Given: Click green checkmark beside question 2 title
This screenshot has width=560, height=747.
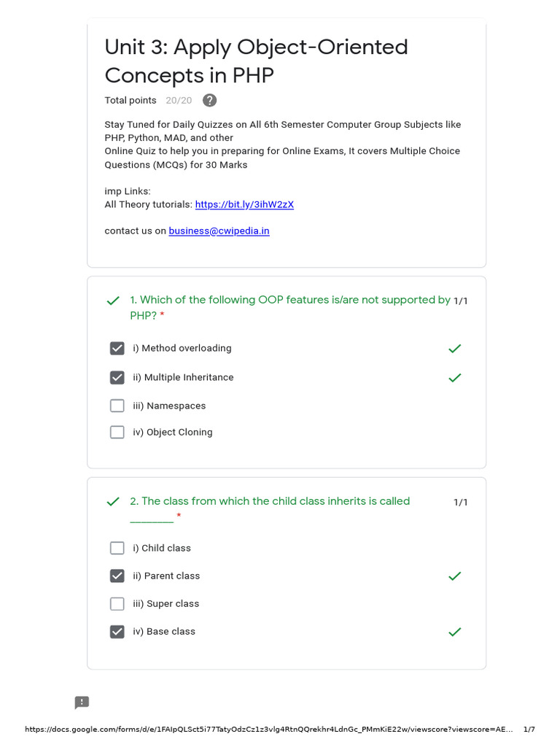Looking at the screenshot, I should click(113, 502).
